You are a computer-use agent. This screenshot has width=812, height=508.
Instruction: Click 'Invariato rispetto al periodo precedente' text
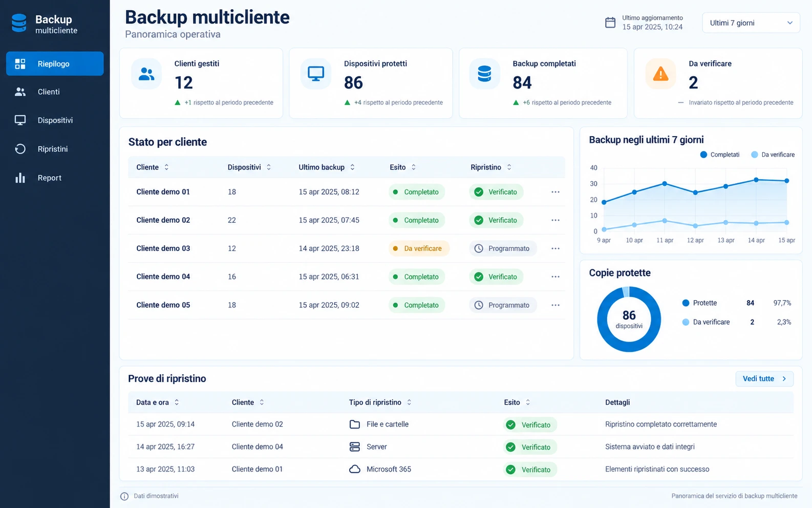coord(741,102)
